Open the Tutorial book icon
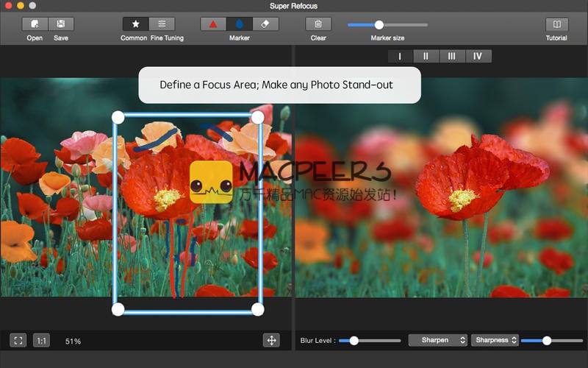Screen dimensions: 588x368 pyautogui.click(x=556, y=24)
